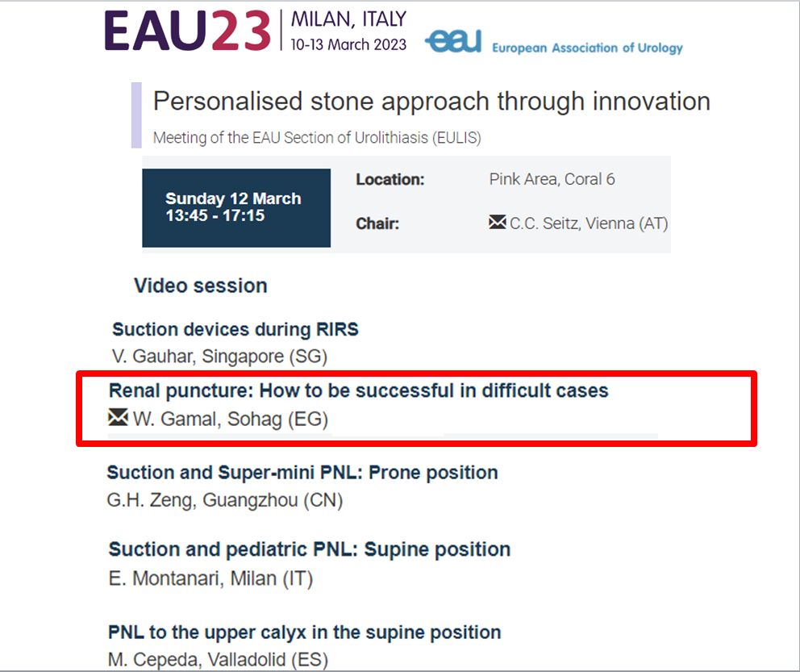Viewport: 800px width, 672px height.
Task: Open Renal puncture difficult cases talk
Action: coord(358,390)
